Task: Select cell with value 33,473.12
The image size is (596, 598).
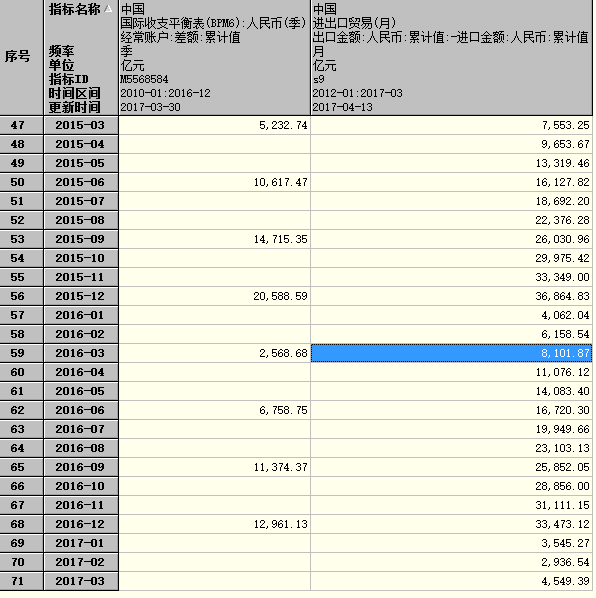Action: click(451, 524)
